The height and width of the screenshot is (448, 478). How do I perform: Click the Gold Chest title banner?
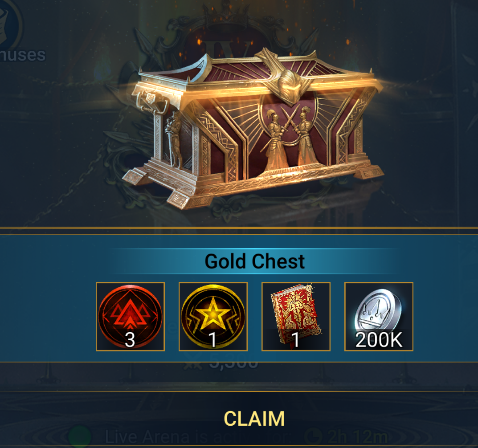coord(254,261)
